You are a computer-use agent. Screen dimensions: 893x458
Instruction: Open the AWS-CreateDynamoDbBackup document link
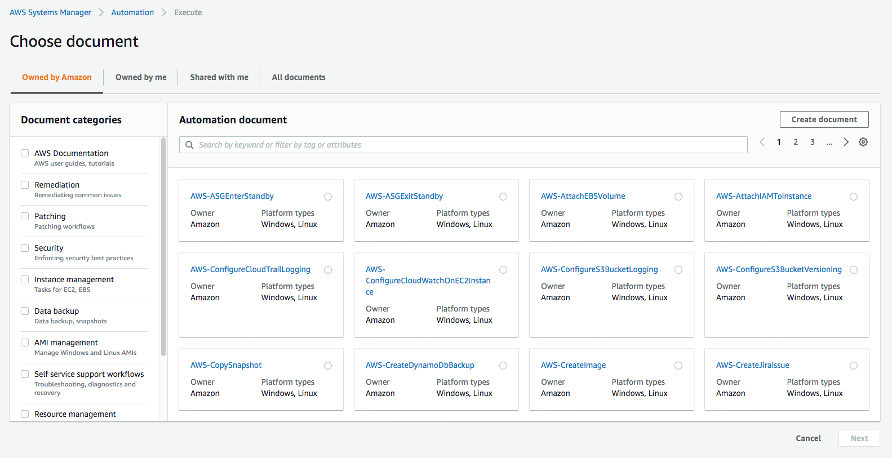click(420, 365)
